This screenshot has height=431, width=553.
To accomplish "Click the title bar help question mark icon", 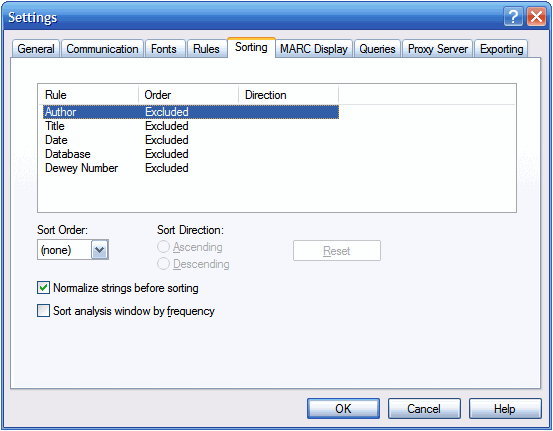I will [x=513, y=16].
